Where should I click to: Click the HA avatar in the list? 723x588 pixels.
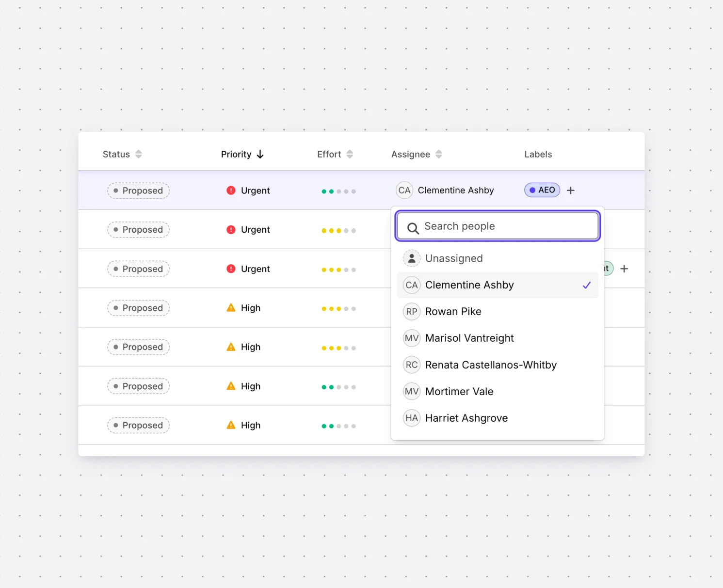point(412,418)
